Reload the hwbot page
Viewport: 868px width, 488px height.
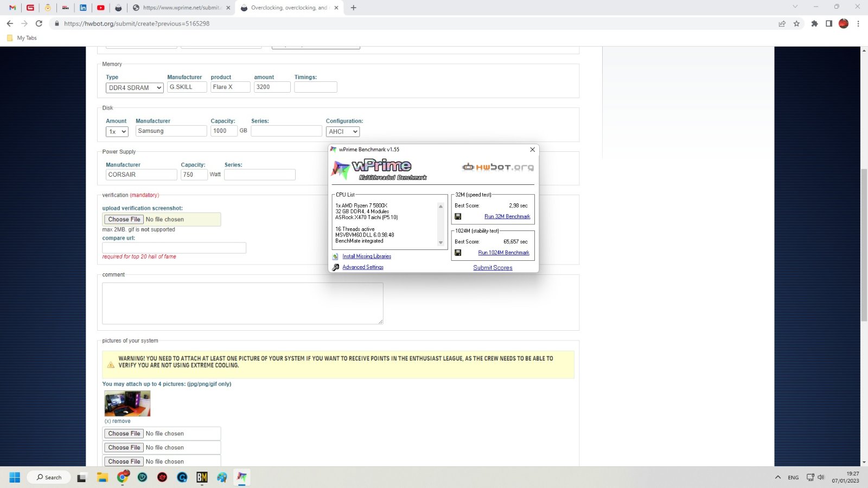[x=39, y=23]
